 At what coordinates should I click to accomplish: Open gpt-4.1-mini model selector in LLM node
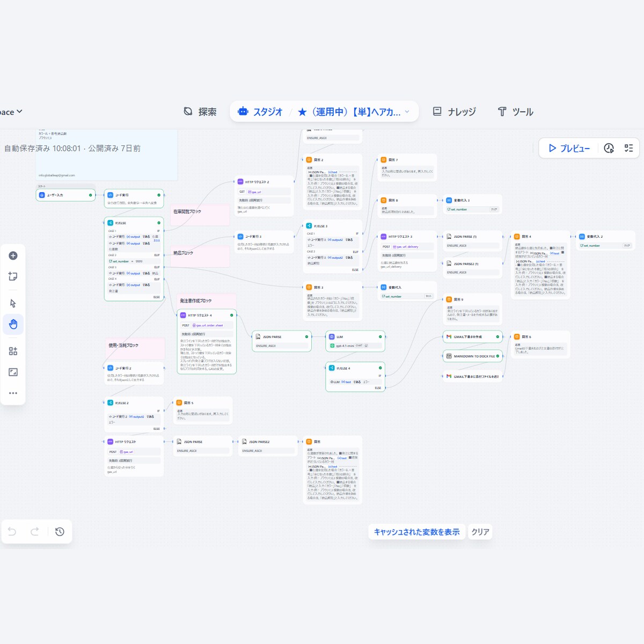click(355, 346)
